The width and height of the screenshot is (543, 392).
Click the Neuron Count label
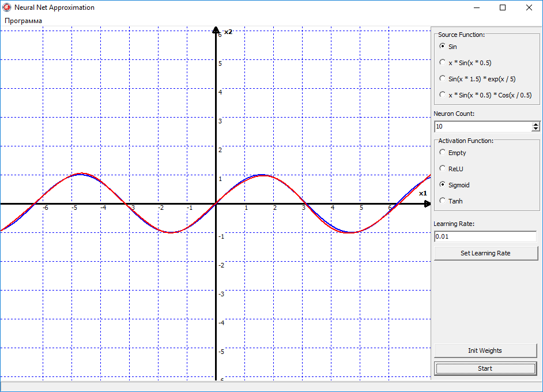pos(454,114)
